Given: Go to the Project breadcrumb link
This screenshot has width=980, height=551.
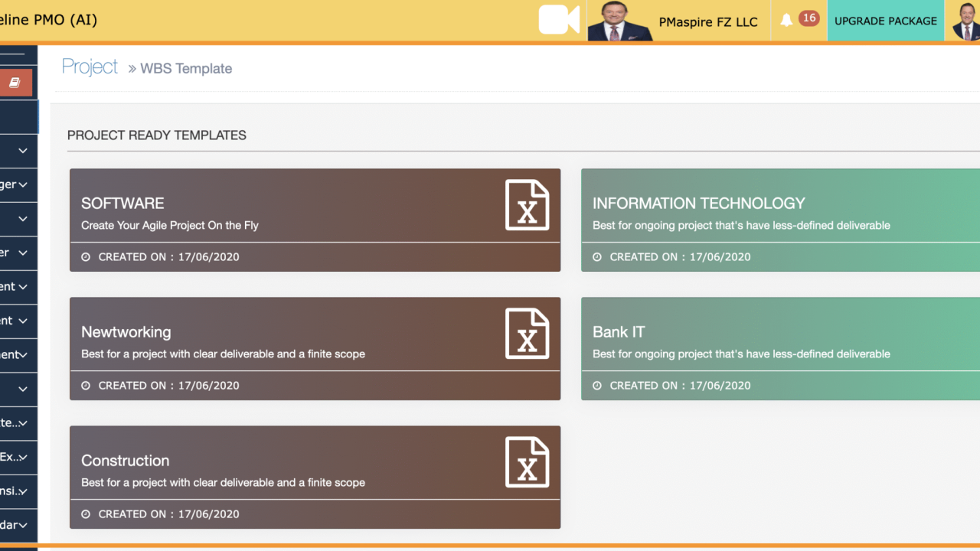Looking at the screenshot, I should pyautogui.click(x=90, y=67).
